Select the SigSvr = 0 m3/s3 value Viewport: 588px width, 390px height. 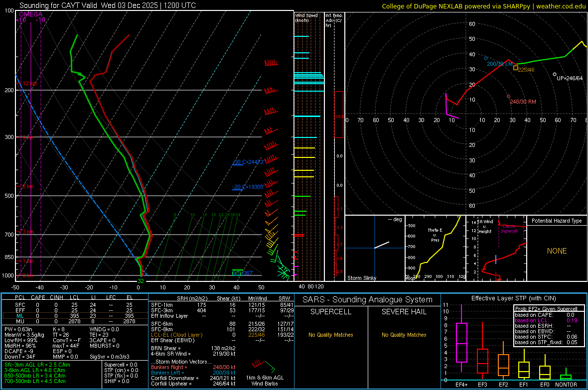pyautogui.click(x=110, y=357)
